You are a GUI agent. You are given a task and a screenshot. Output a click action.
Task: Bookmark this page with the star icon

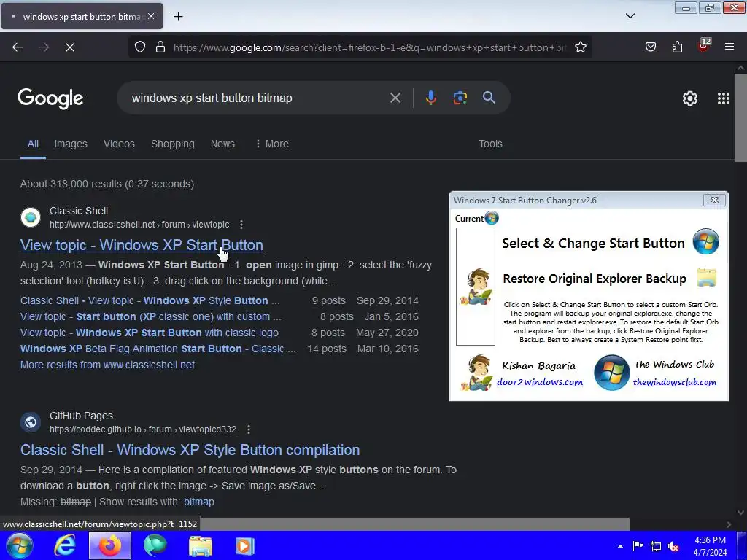point(580,47)
